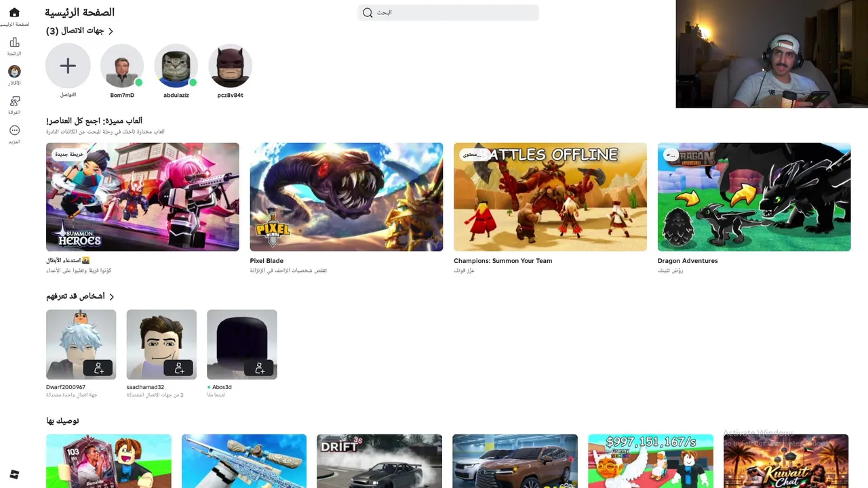Expand the Connections (3) chevron
This screenshot has height=488, width=868.
tap(111, 31)
